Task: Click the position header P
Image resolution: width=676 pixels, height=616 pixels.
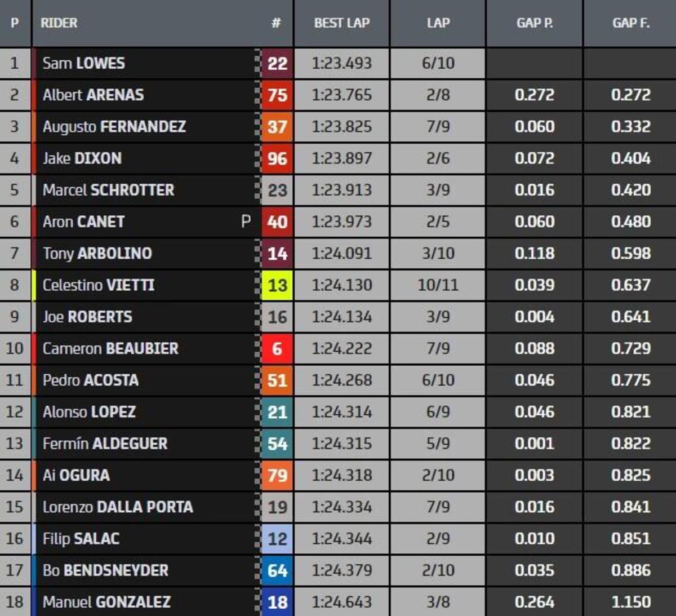Action: click(15, 23)
